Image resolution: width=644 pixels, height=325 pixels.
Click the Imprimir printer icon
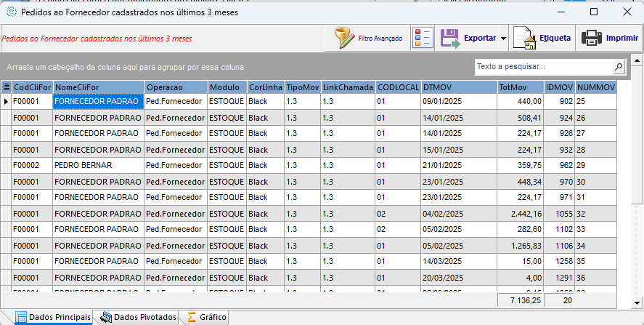[591, 38]
